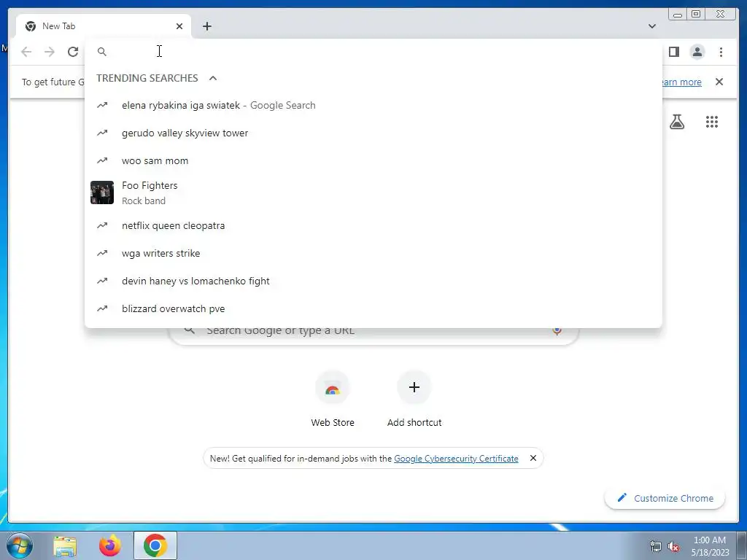The height and width of the screenshot is (560, 747).
Task: Click the muted volume tray icon
Action: tap(673, 547)
